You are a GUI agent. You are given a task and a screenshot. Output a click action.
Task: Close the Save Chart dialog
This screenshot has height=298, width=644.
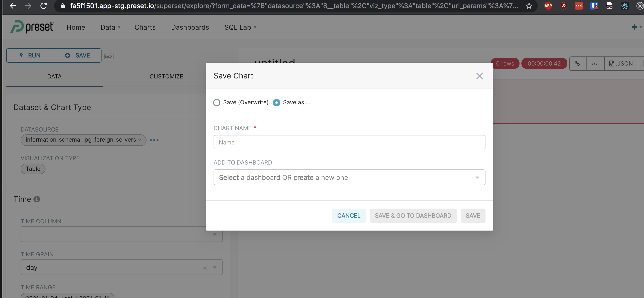tap(479, 76)
